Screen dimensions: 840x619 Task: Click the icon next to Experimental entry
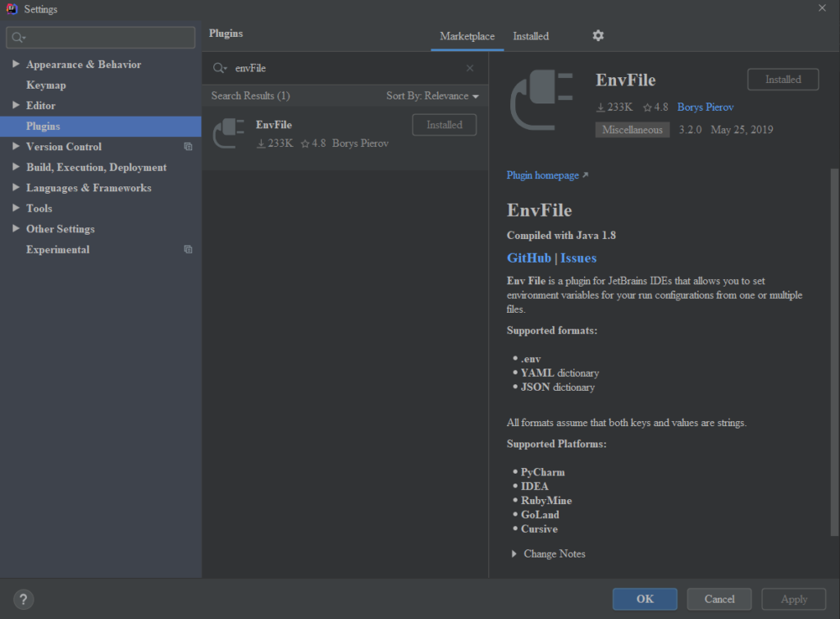point(188,250)
